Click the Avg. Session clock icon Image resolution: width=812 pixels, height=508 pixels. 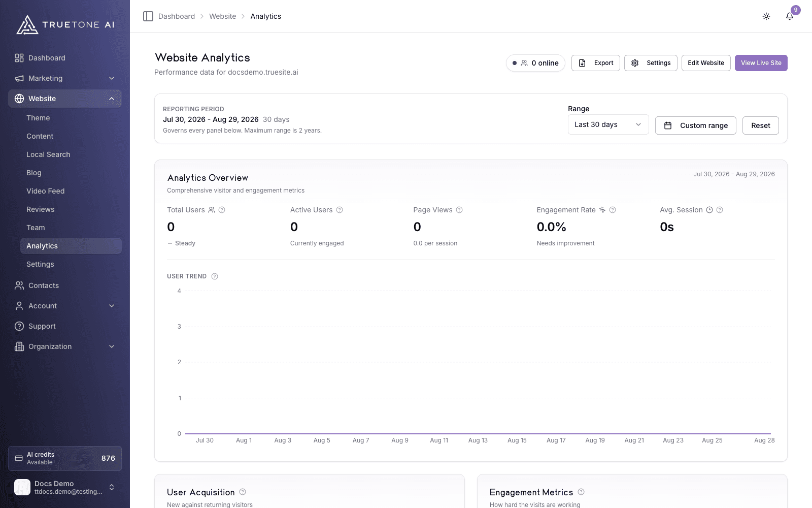point(709,210)
